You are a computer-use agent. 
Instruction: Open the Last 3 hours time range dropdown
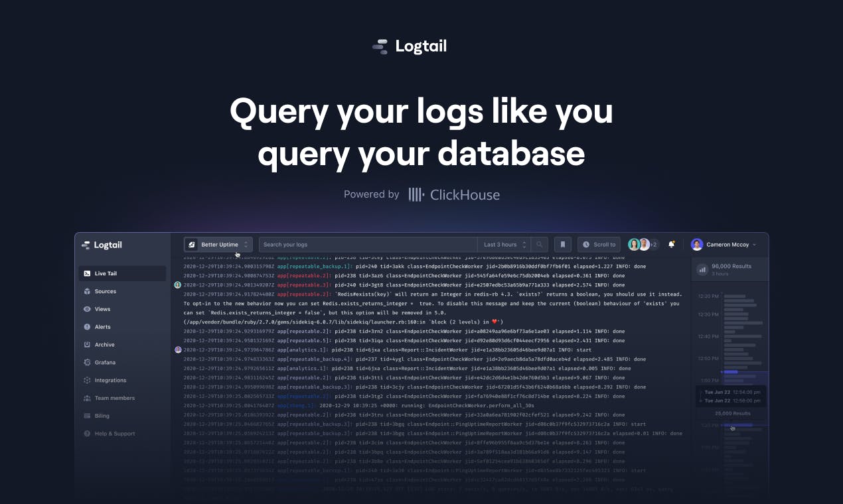click(504, 245)
